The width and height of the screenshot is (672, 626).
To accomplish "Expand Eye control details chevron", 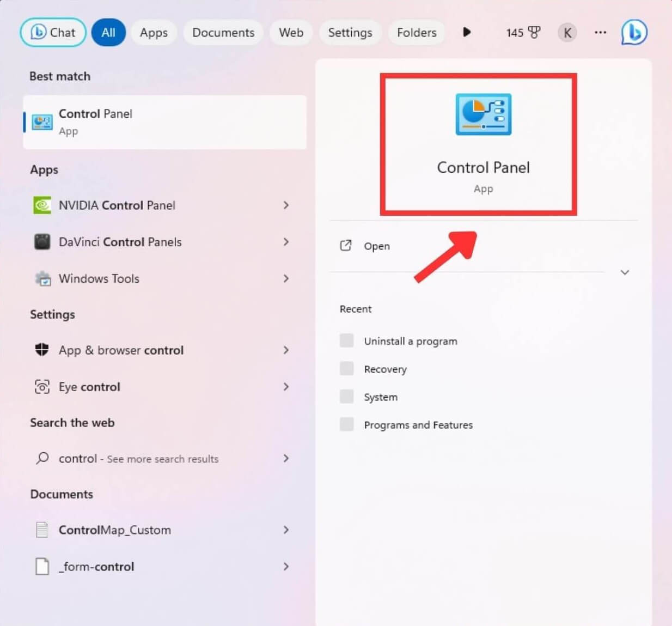I will tap(286, 387).
